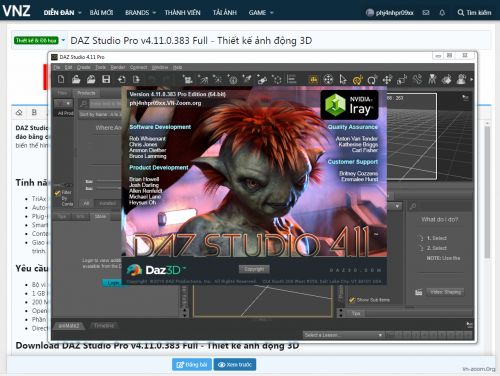Switch to the aniMate2 tab

click(x=69, y=326)
